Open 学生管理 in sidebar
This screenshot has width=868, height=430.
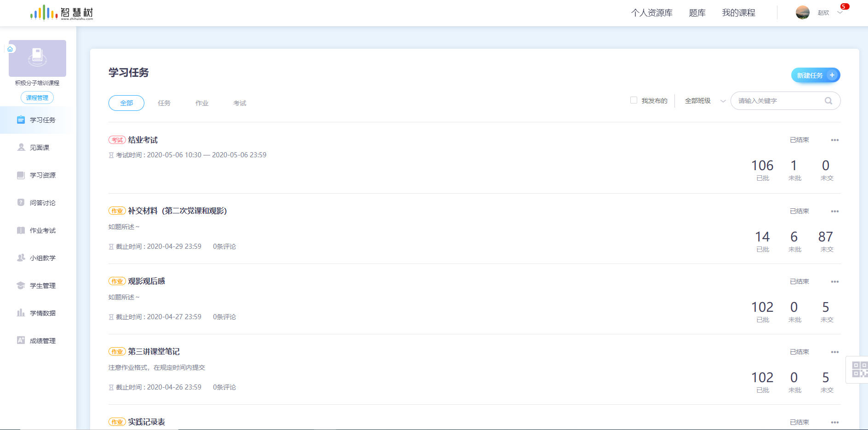(42, 286)
